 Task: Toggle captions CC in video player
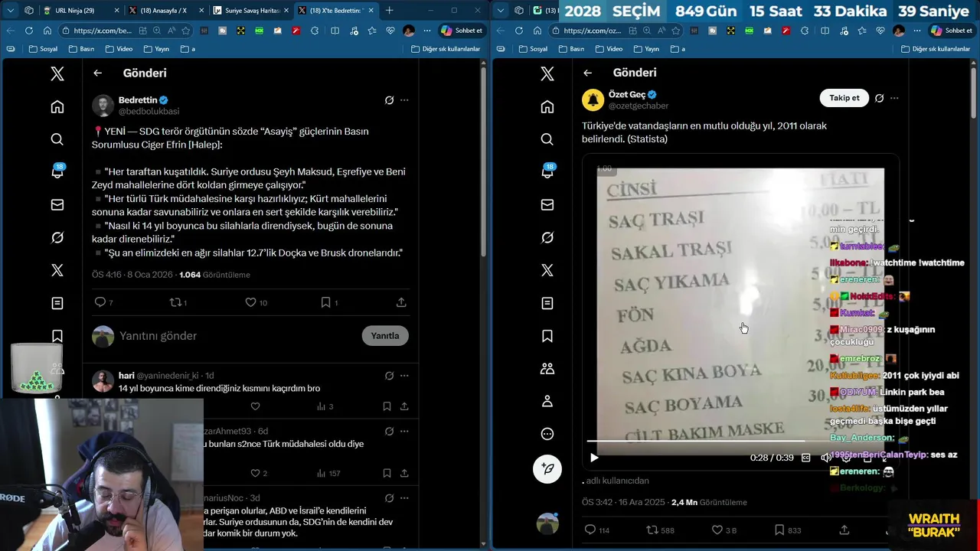coord(805,458)
